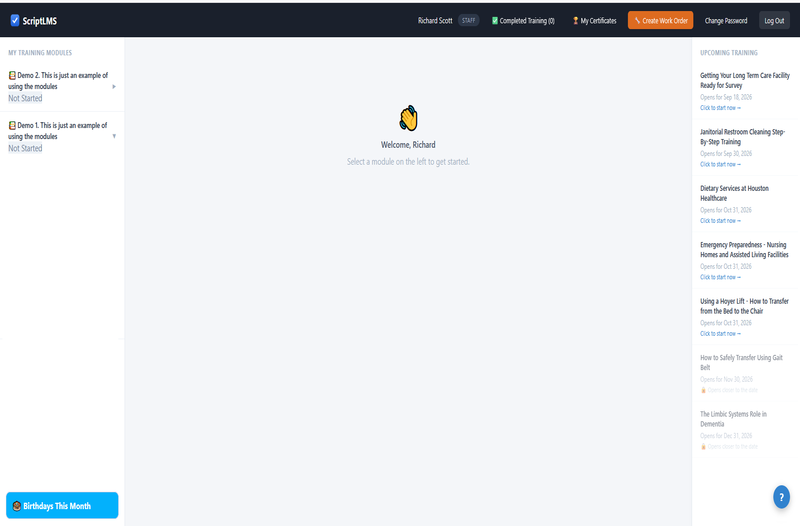Click 'Select a module on the left' hint

[408, 162]
